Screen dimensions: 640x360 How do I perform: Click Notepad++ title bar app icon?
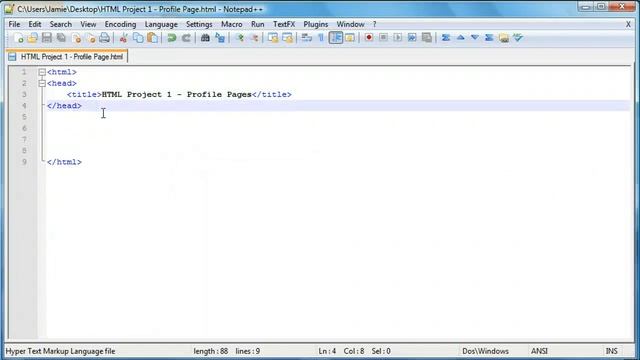[x=9, y=9]
